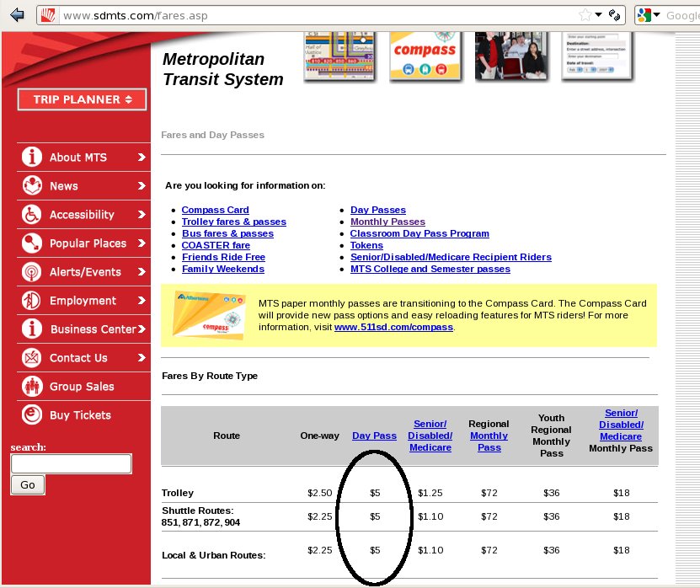Expand Popular Places arrow chevron
This screenshot has height=588, width=700.
142,243
